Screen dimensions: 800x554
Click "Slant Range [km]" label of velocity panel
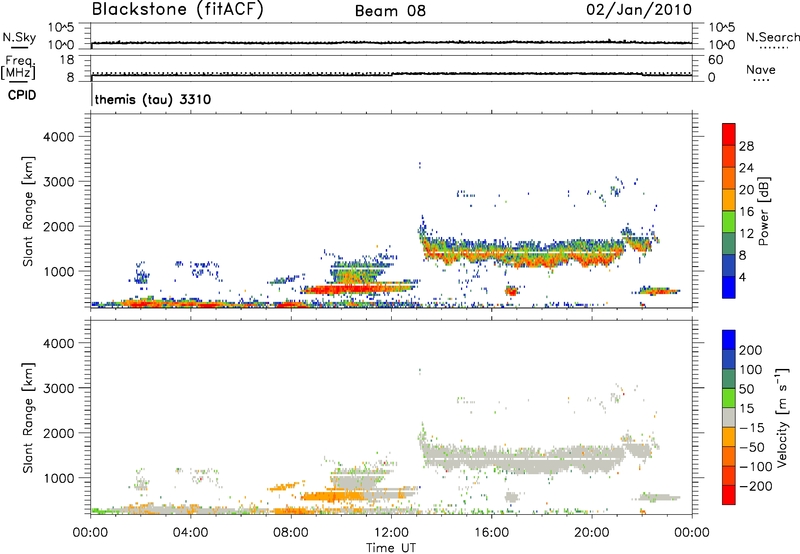[x=28, y=418]
